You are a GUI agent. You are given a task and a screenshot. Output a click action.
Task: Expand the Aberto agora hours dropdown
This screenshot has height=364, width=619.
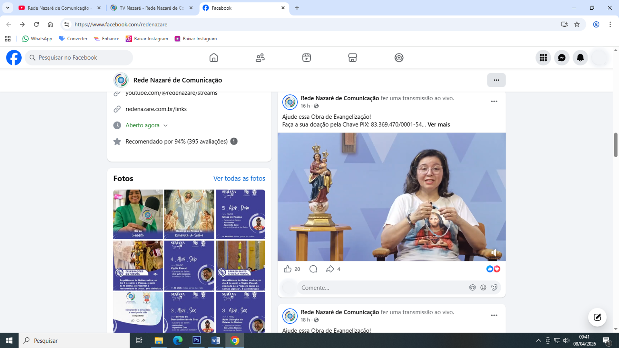tap(165, 125)
